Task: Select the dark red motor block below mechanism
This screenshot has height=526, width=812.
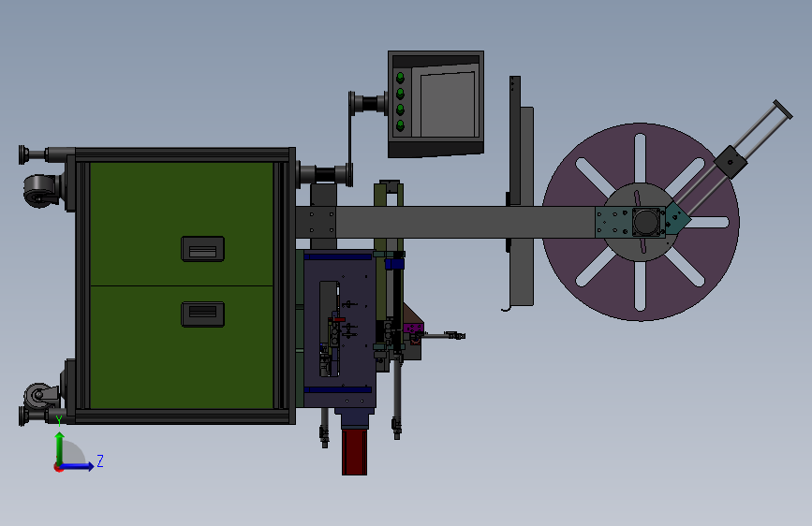Action: click(354, 451)
